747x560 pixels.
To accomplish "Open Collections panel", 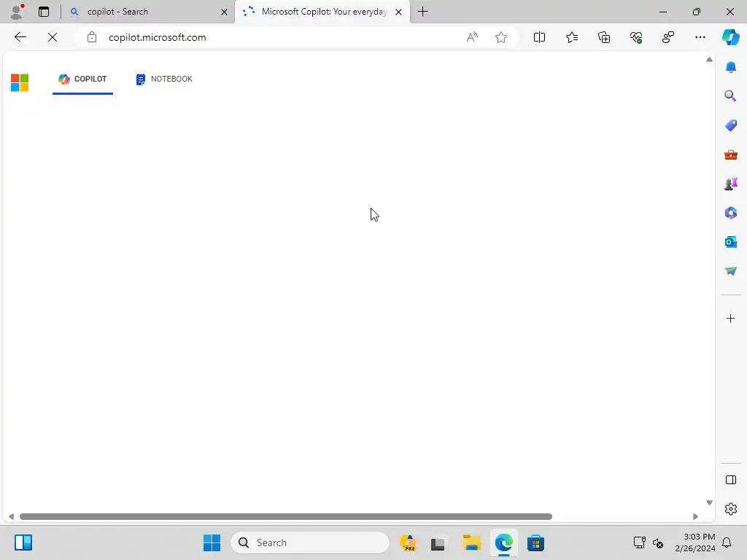I will pos(603,37).
